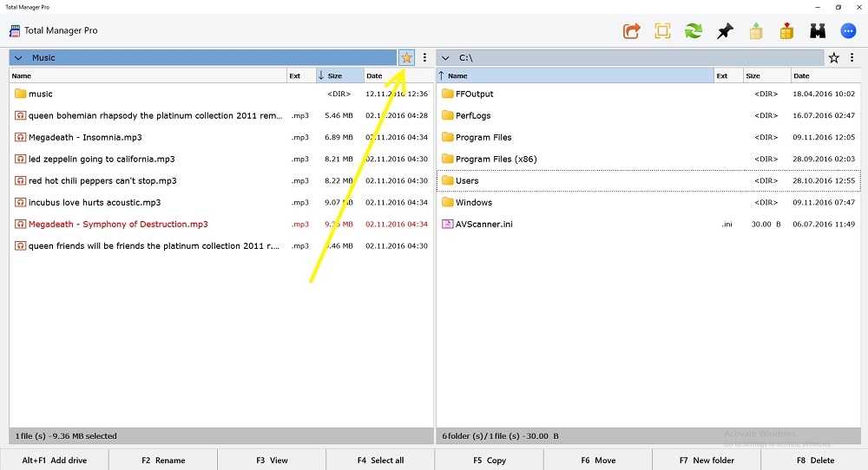Viewport: 868px width, 470px height.
Task: Click Alt+F1 Add drive button
Action: pos(54,460)
